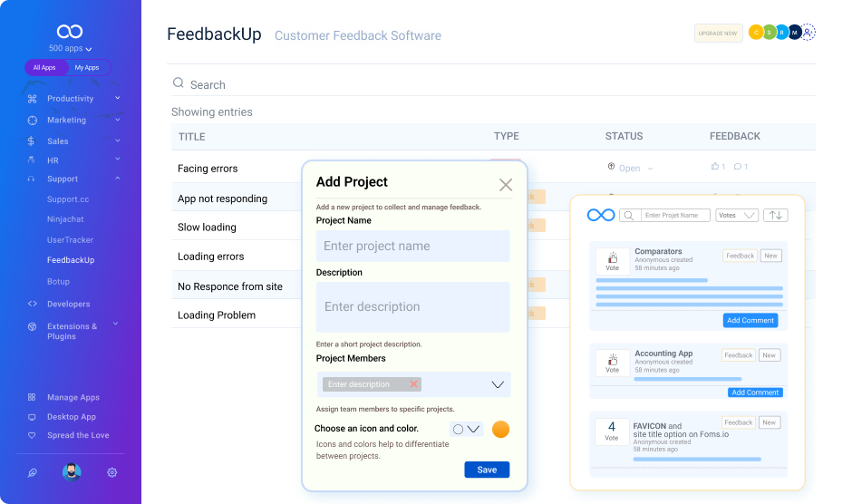Expand the Productivity sidebar section
The width and height of the screenshot is (852, 504).
coord(117,98)
